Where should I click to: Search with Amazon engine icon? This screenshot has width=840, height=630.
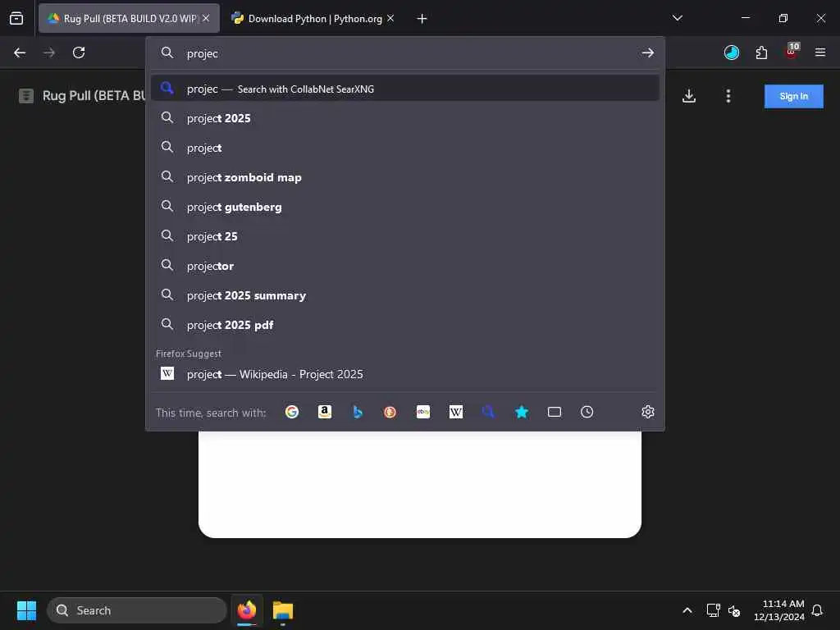(325, 412)
